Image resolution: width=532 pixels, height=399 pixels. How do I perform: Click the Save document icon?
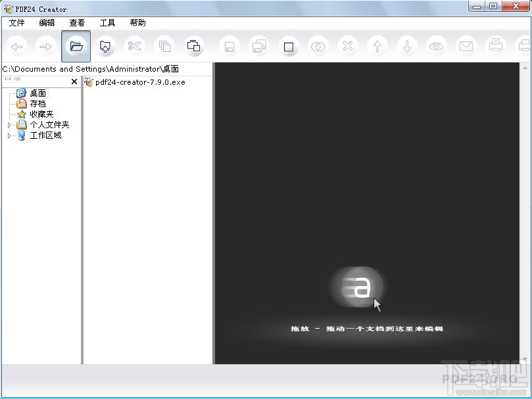coord(228,46)
